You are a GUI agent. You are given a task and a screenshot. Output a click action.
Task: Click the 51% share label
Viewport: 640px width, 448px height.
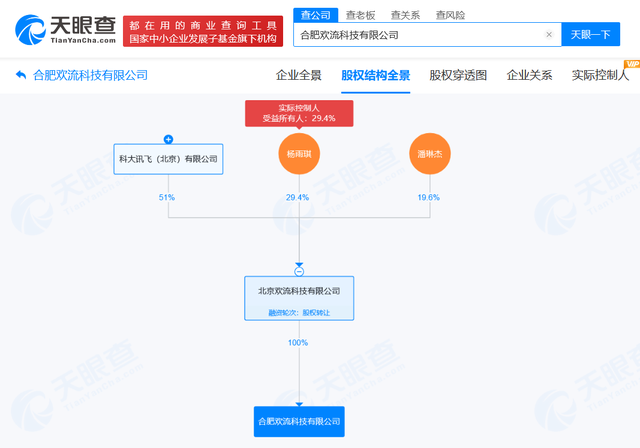pos(167,197)
